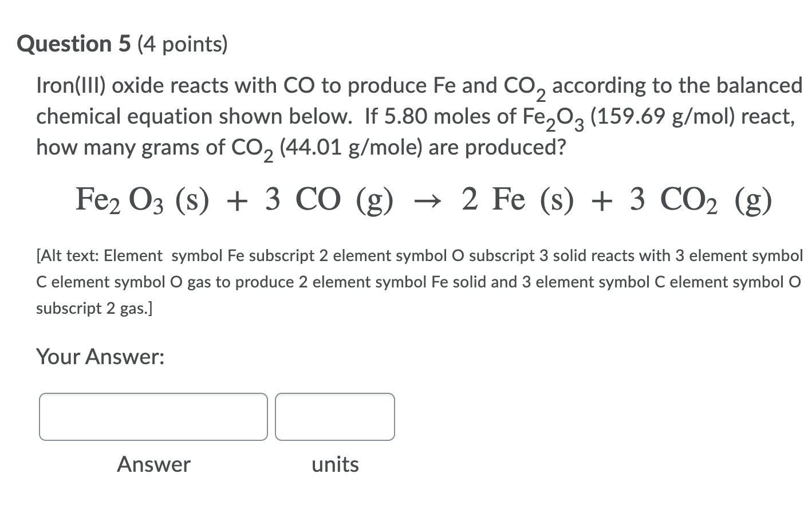The width and height of the screenshot is (812, 505).
Task: Select the alt text description paragraph
Action: click(401, 282)
